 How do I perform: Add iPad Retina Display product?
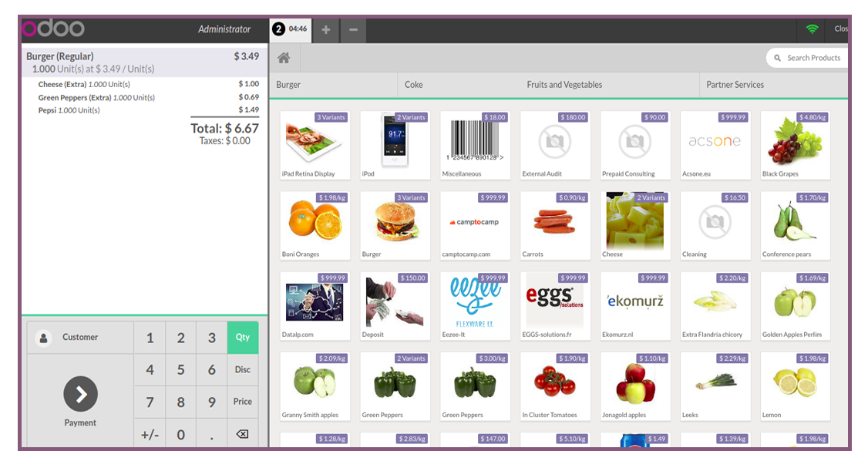(x=315, y=144)
